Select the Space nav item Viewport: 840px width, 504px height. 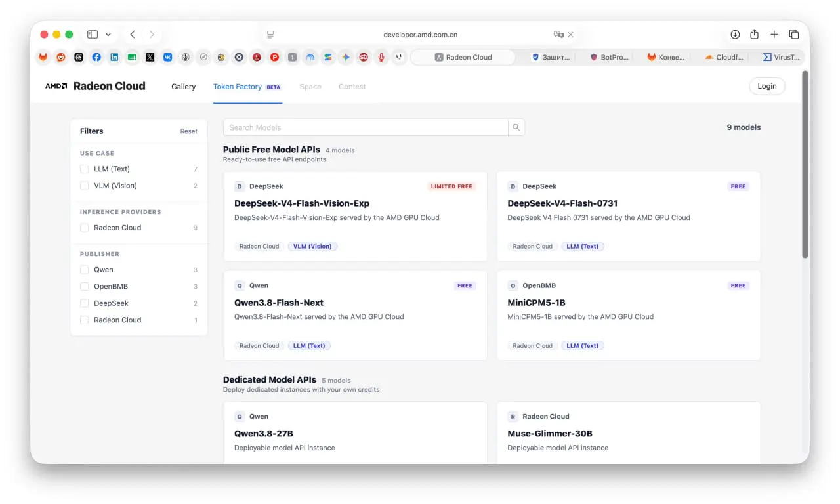point(310,87)
